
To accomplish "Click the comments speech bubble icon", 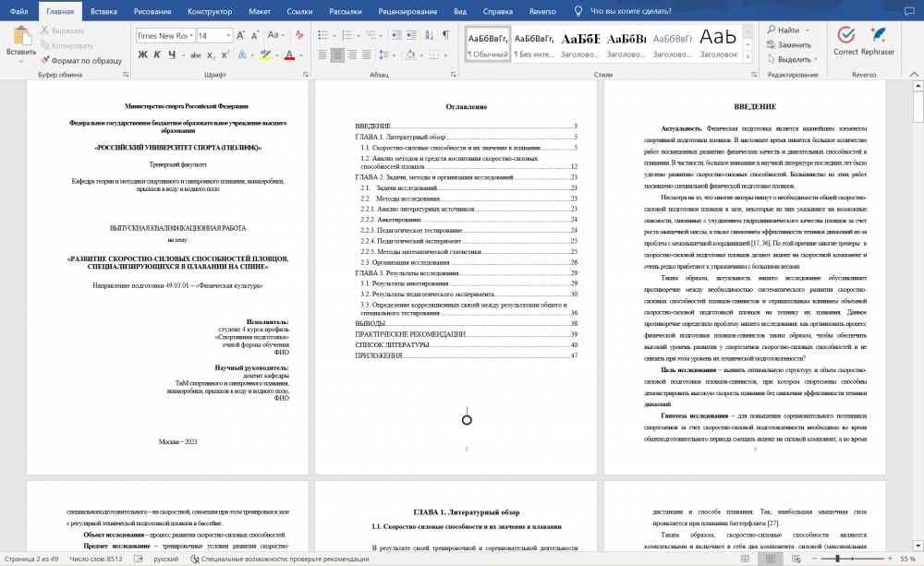I will point(909,11).
